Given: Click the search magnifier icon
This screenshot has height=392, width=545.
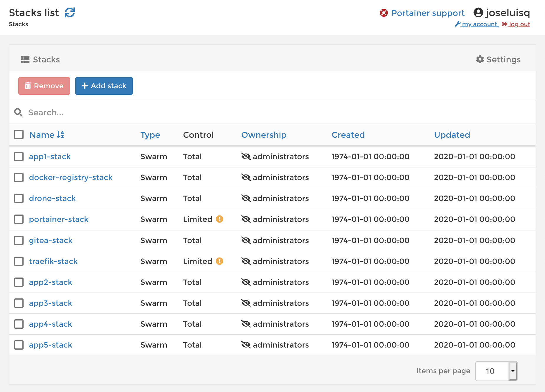Looking at the screenshot, I should (18, 112).
